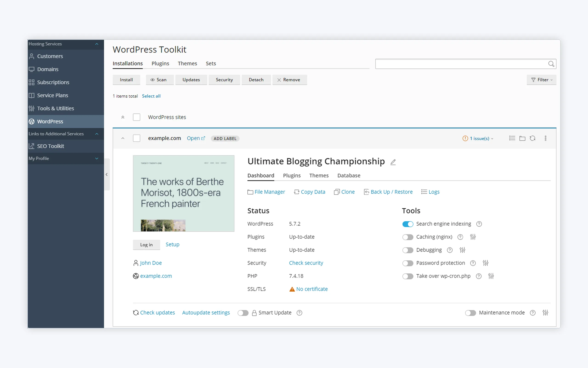Click the Tools & Utilities sliders icon
This screenshot has height=368, width=588.
point(32,108)
